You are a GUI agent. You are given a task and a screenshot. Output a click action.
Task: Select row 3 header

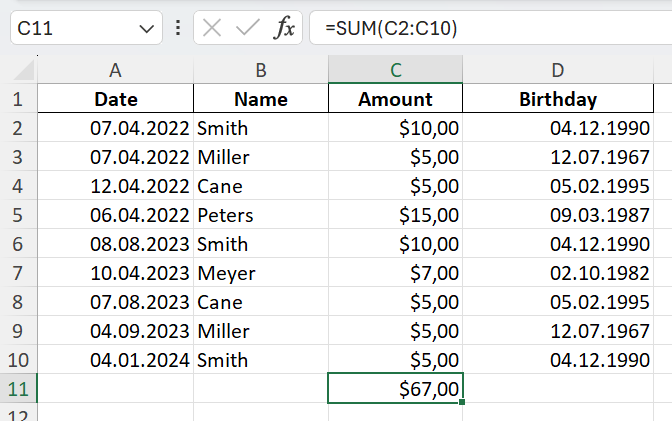(x=18, y=157)
